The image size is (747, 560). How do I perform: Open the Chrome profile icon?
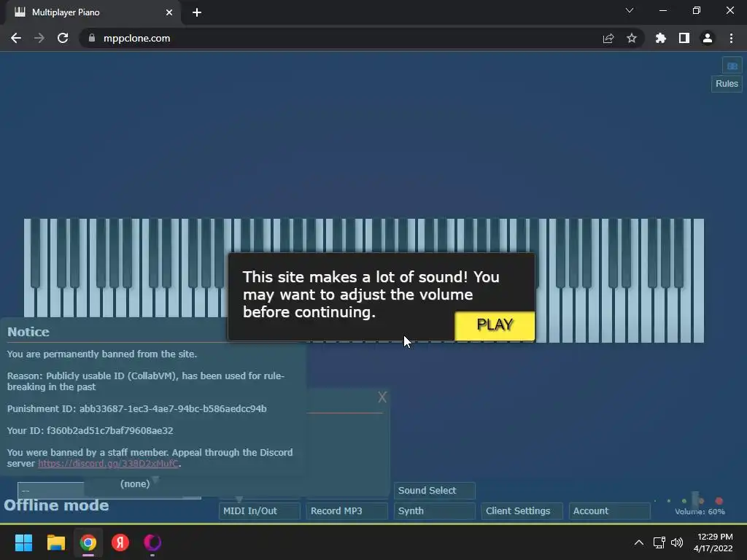click(708, 38)
